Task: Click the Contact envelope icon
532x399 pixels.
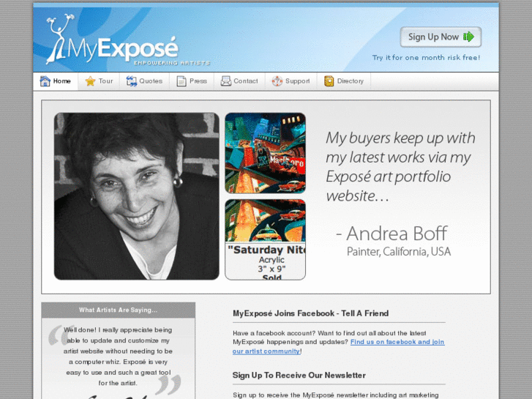Action: point(225,81)
